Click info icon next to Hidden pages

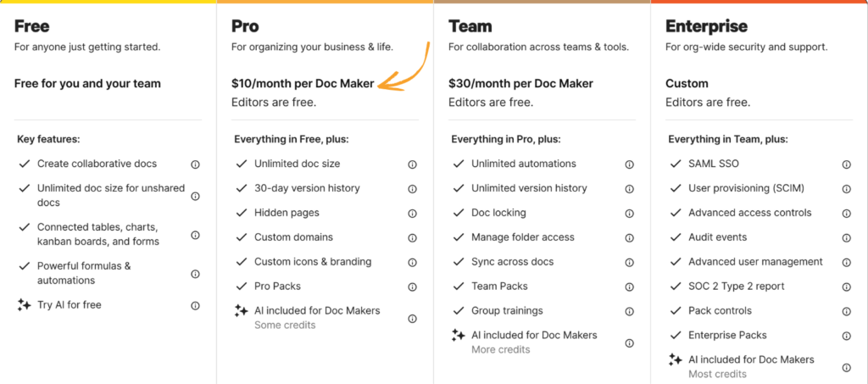click(x=412, y=214)
